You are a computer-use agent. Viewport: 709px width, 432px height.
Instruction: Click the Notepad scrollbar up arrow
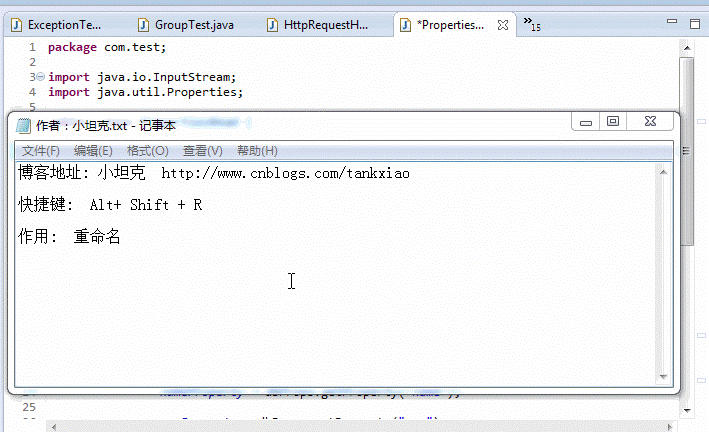click(x=663, y=172)
